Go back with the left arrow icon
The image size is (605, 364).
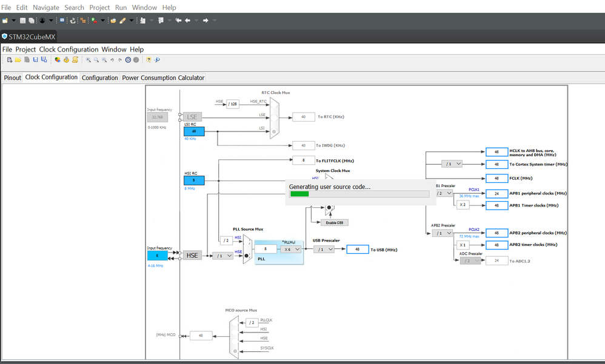(187, 21)
